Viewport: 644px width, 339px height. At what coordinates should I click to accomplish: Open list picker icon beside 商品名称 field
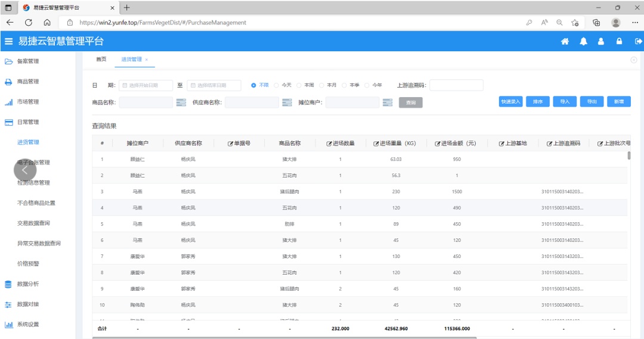(182, 102)
